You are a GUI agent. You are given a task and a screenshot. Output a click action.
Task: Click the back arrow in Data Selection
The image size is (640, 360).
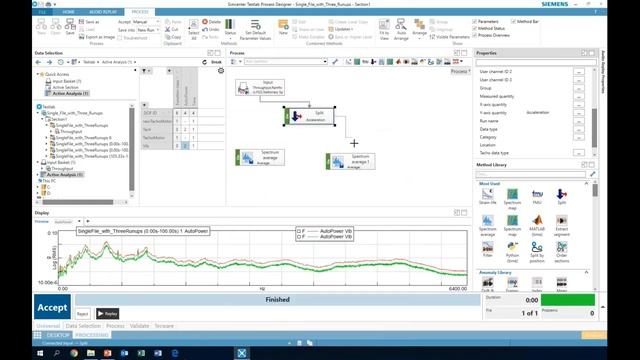click(38, 62)
